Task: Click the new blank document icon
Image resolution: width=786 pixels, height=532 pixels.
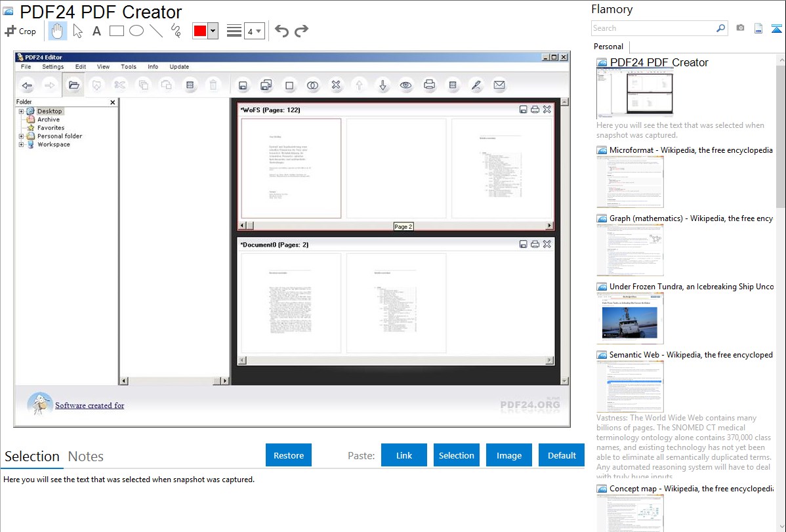Action: [x=289, y=85]
